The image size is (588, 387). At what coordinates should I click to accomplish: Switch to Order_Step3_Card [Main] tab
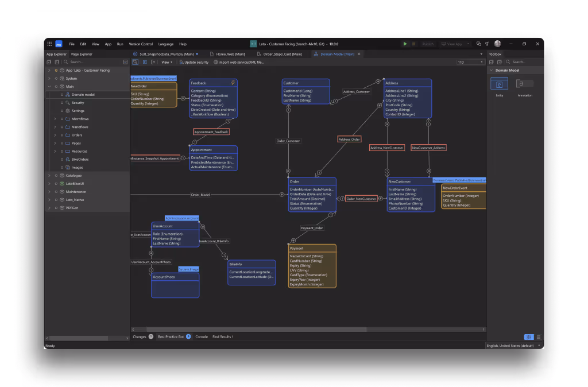280,54
